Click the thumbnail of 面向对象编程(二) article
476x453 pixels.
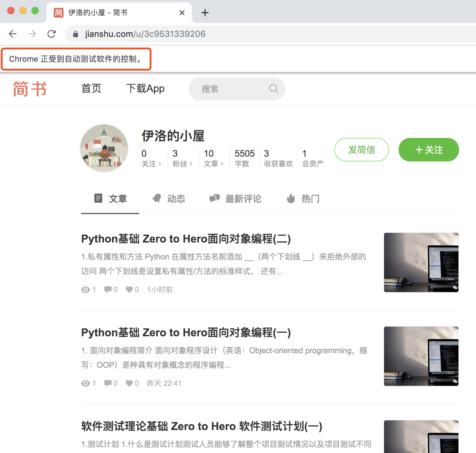421,262
